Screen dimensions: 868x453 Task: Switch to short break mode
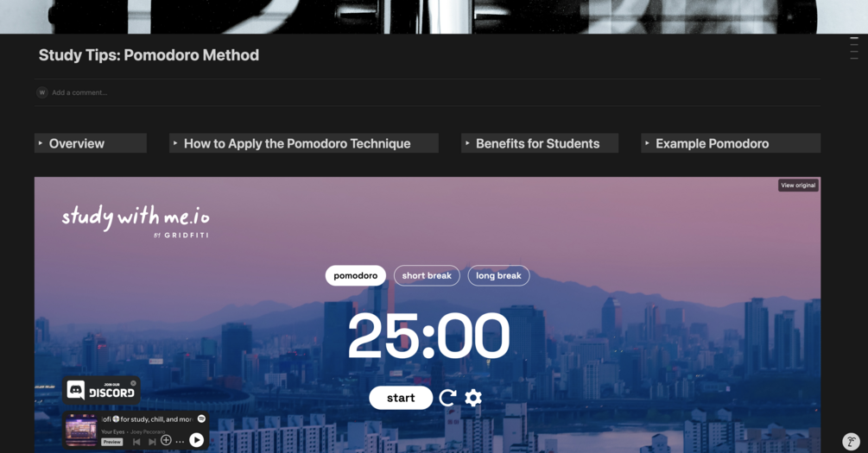pyautogui.click(x=427, y=275)
